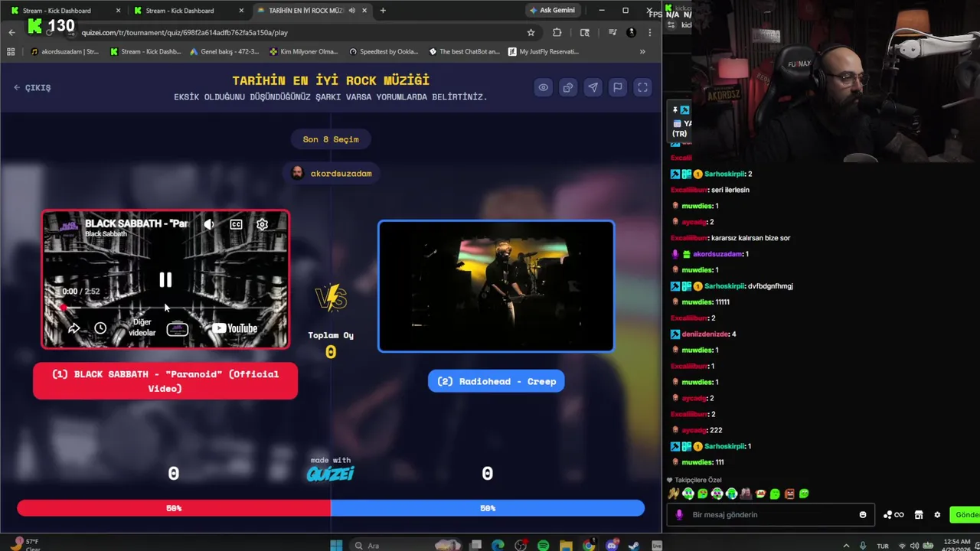980x551 pixels.
Task: Expand system tray hidden icons chevron
Action: click(847, 546)
